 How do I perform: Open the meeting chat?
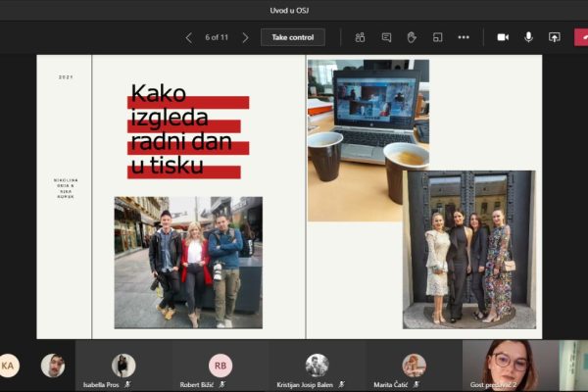pyautogui.click(x=386, y=37)
